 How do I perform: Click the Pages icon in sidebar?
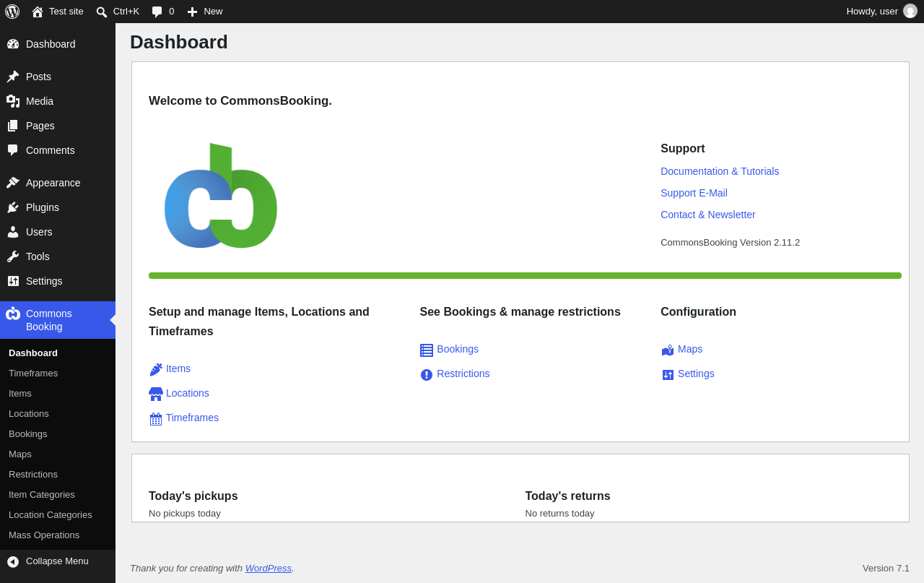tap(13, 126)
